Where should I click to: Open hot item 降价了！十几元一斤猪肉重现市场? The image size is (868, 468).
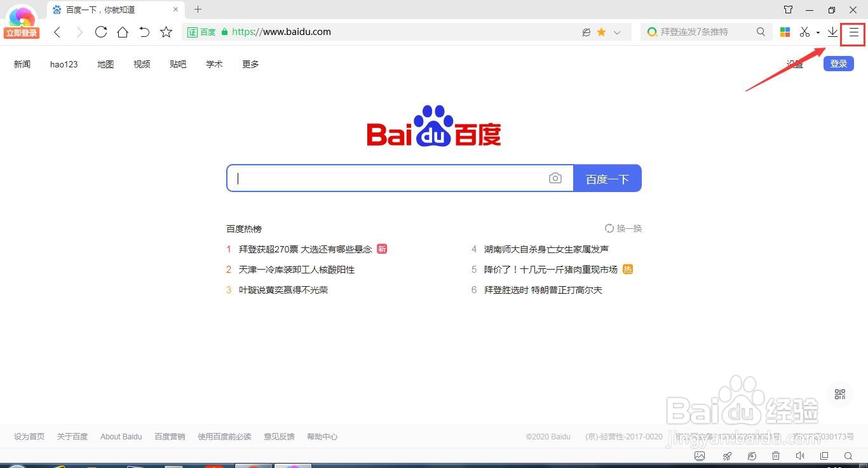[551, 270]
